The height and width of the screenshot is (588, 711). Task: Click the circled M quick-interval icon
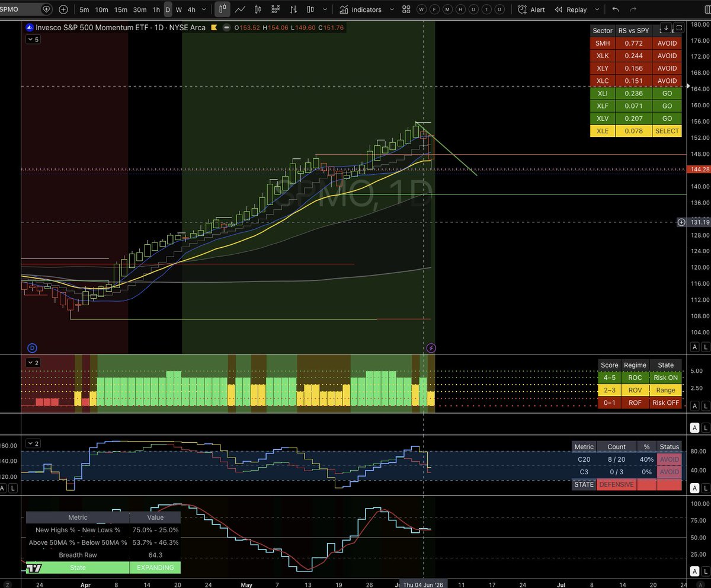(447, 9)
